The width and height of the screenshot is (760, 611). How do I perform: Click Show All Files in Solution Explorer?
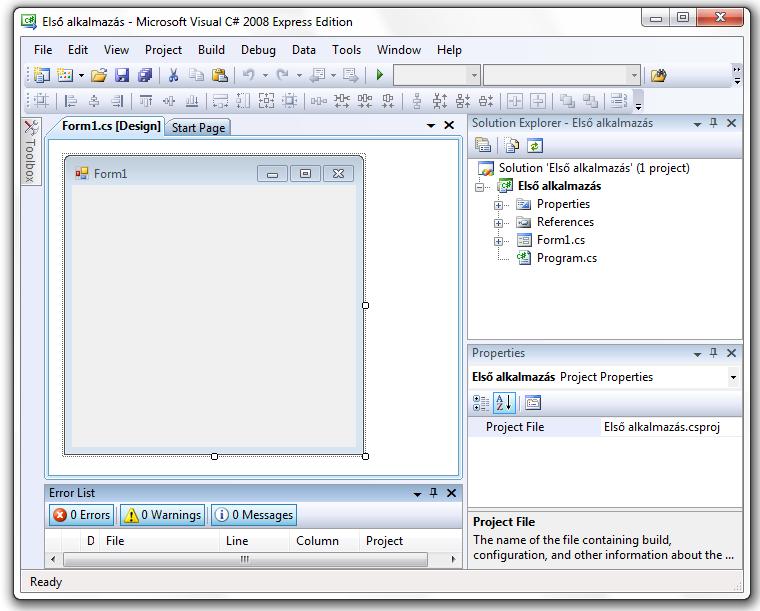coord(512,145)
